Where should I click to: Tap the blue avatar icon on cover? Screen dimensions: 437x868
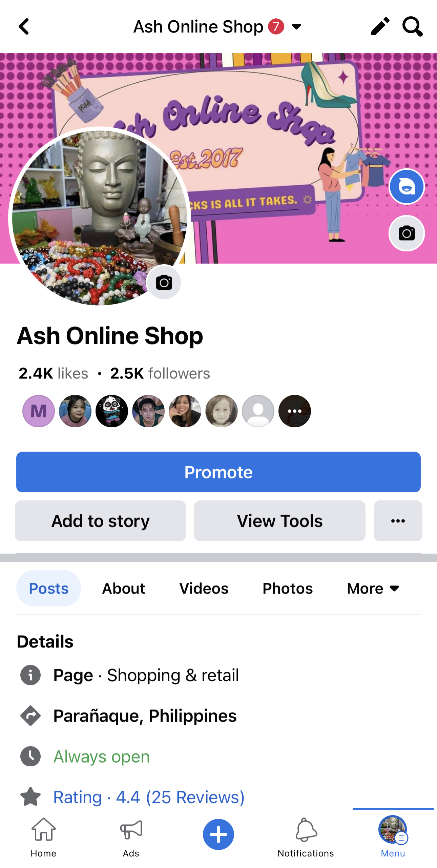[x=407, y=187]
